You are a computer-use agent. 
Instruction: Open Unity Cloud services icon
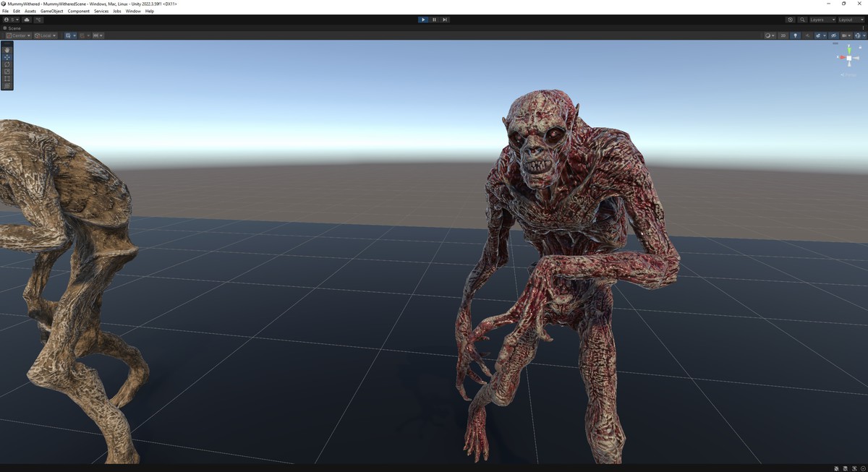(x=27, y=20)
